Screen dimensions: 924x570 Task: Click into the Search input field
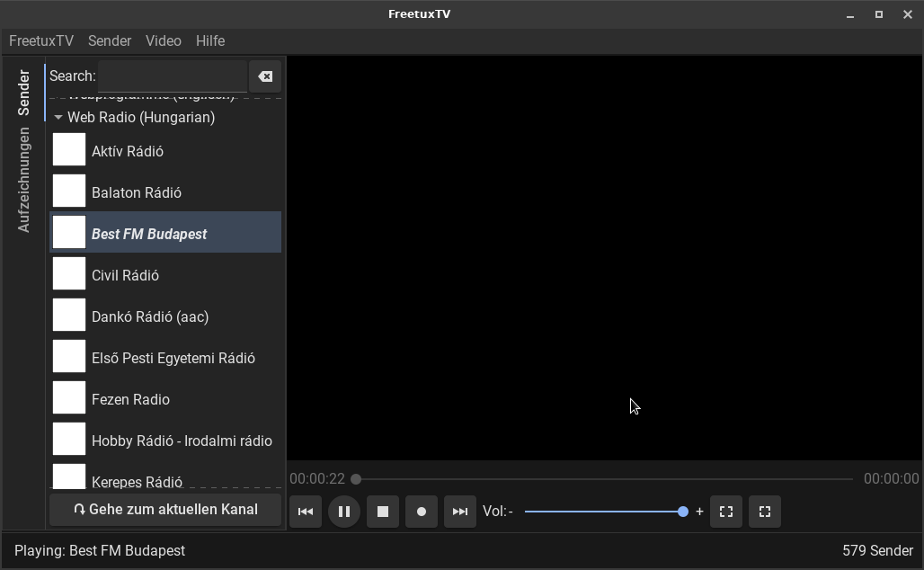point(173,76)
